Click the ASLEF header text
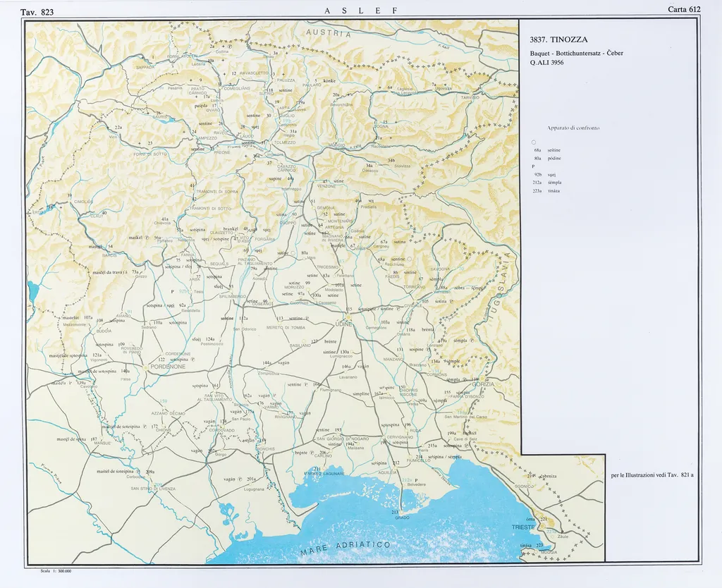The height and width of the screenshot is (588, 722). click(x=360, y=10)
